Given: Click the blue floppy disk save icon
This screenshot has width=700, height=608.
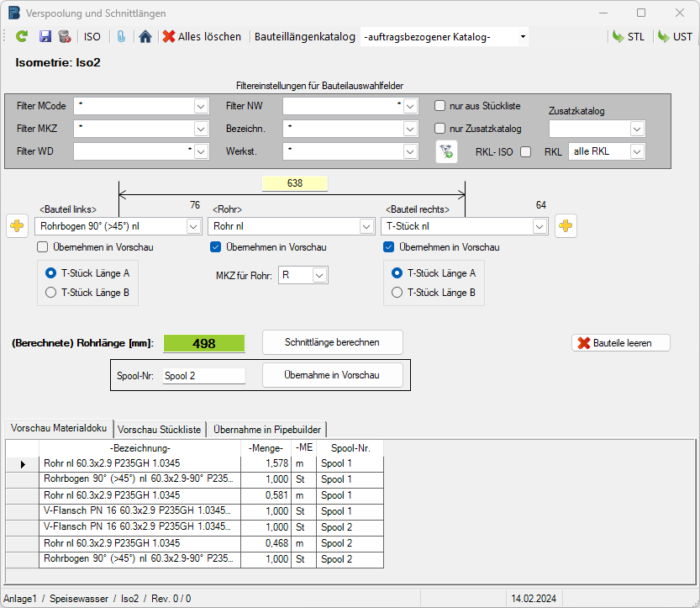Looking at the screenshot, I should (x=45, y=37).
